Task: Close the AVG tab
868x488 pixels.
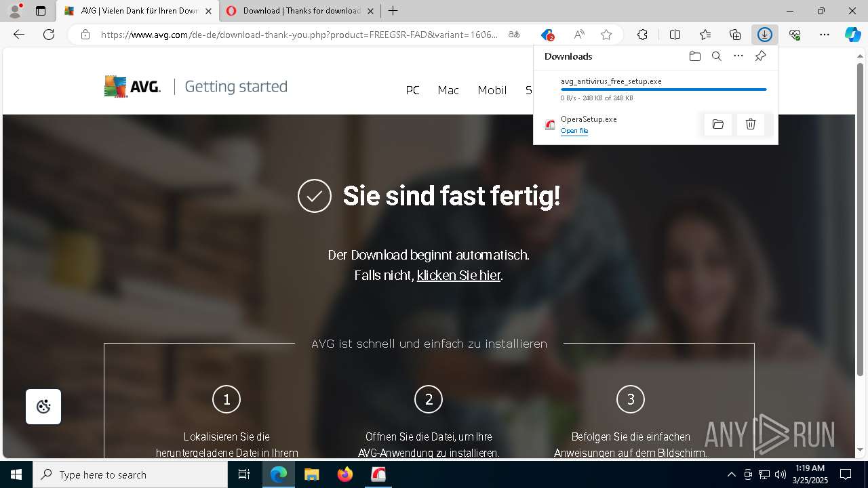Action: pos(208,11)
